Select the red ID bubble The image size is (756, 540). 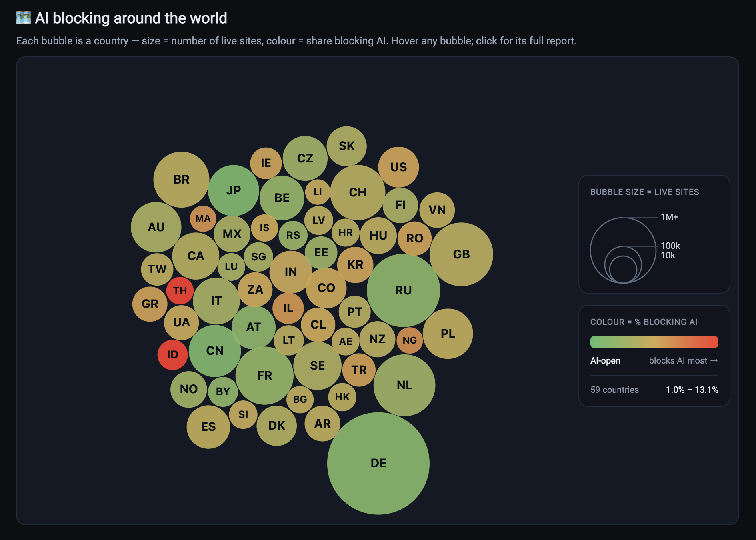172,355
